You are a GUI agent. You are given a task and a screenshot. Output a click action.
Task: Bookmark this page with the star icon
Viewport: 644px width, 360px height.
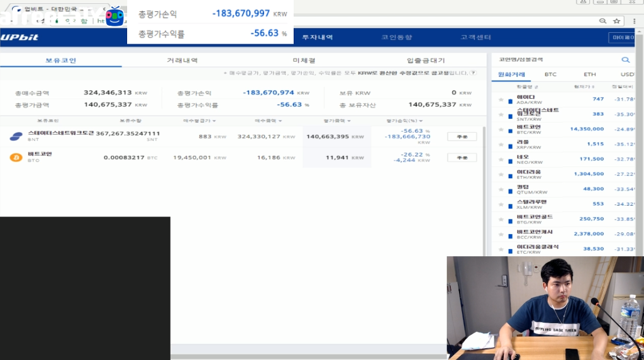(x=616, y=21)
